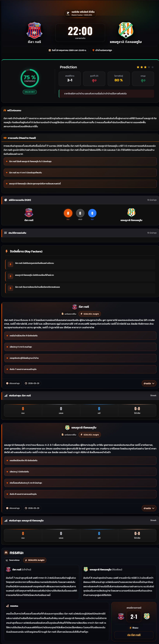The image size is (159, 644).
Task: Open the 10 นัดล่าสุด filter in ประวัติการแข่งขัน
Action: pyautogui.click(x=152, y=233)
